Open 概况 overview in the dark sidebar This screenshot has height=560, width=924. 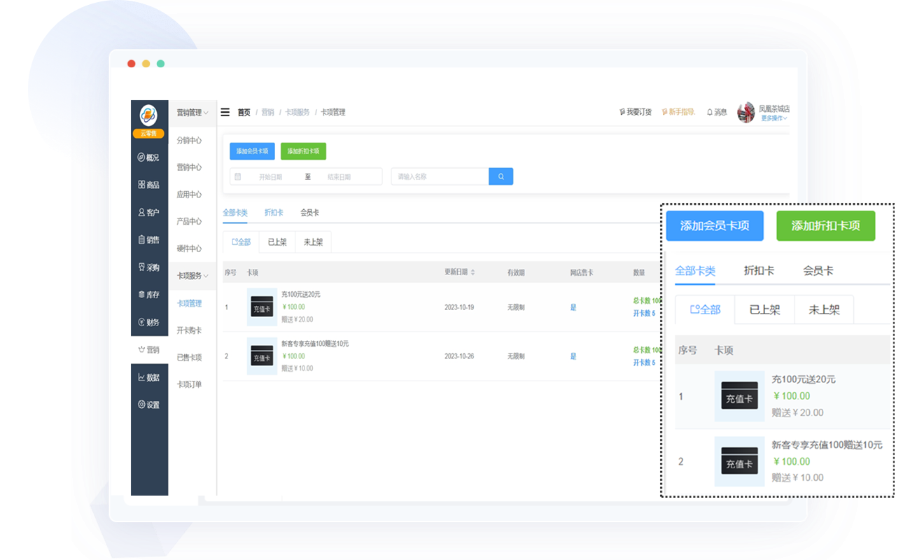click(x=149, y=157)
